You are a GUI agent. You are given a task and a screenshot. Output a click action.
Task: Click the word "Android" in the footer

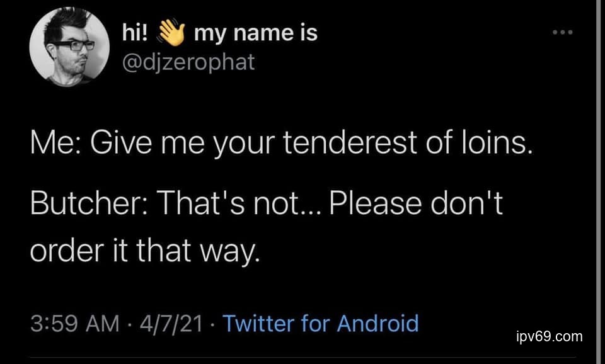pos(377,324)
